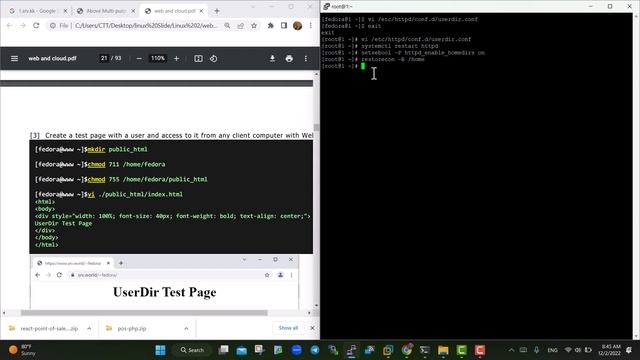Screen dimensions: 640x360
Task: Open Chrome extensions puzzle icon
Action: pyautogui.click(x=270, y=25)
